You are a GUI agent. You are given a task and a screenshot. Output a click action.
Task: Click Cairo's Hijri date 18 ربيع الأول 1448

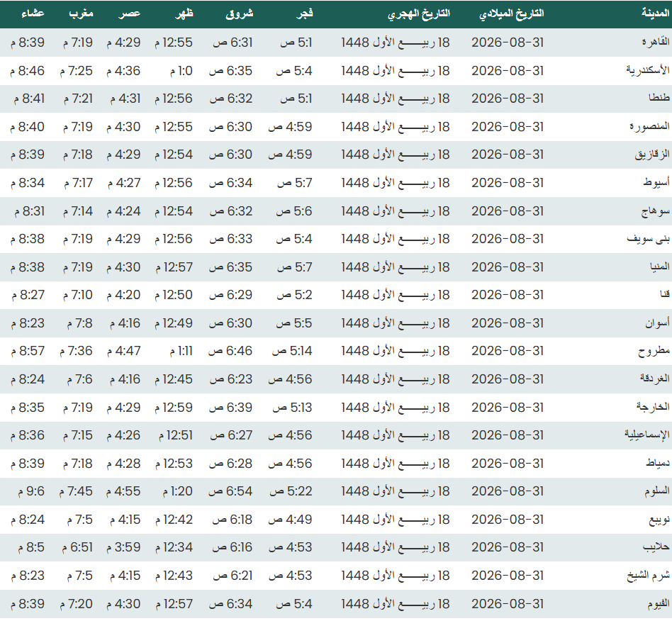[396, 43]
